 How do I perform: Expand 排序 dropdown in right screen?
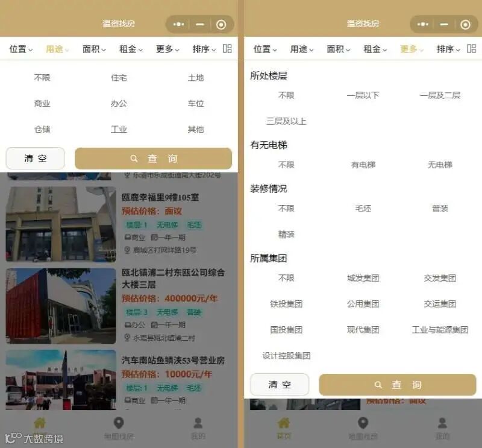pos(448,49)
